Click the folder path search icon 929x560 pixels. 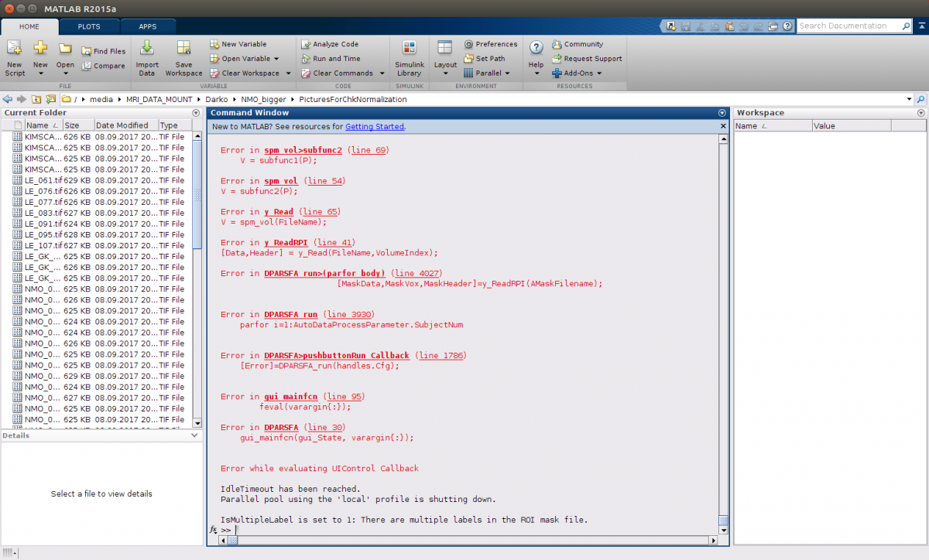coord(920,99)
